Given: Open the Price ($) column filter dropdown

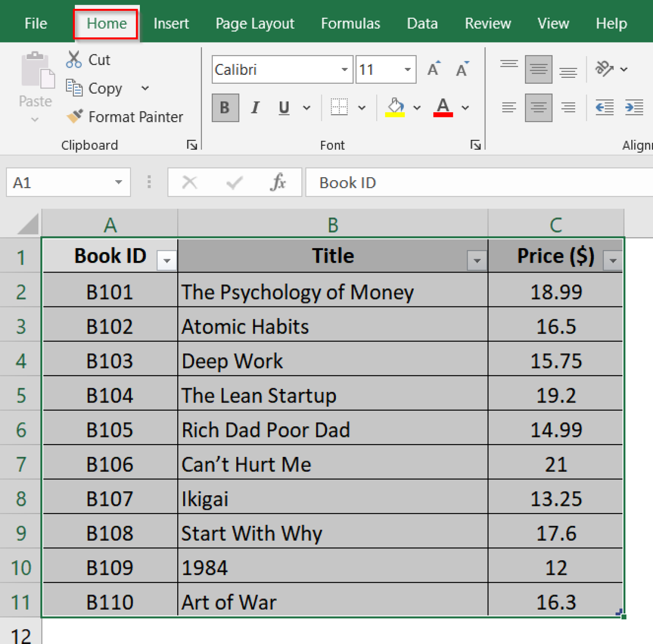Looking at the screenshot, I should (612, 260).
